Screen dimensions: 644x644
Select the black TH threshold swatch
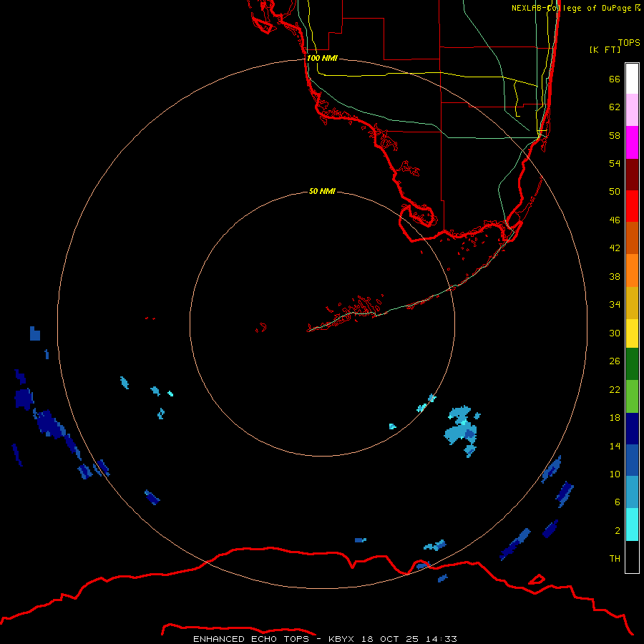click(x=632, y=557)
